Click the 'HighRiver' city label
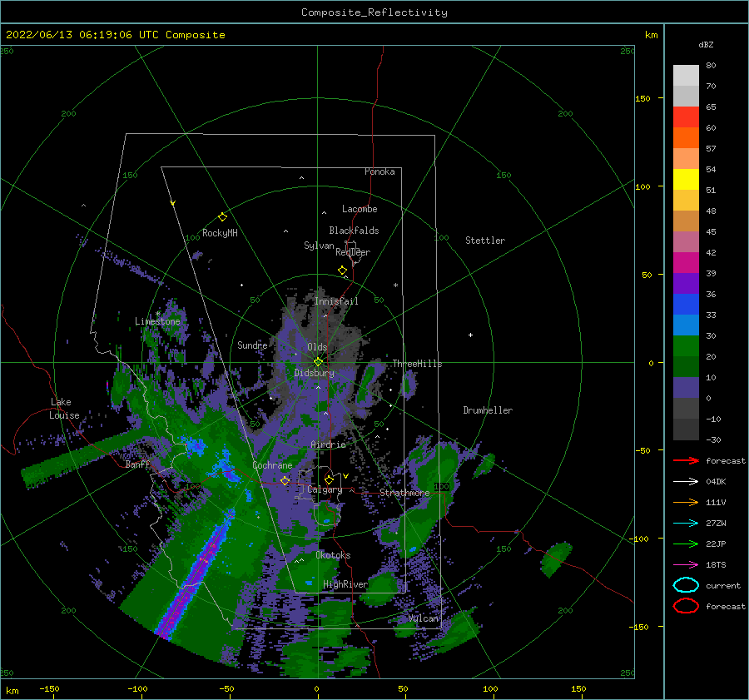This screenshot has width=749, height=700. (345, 584)
